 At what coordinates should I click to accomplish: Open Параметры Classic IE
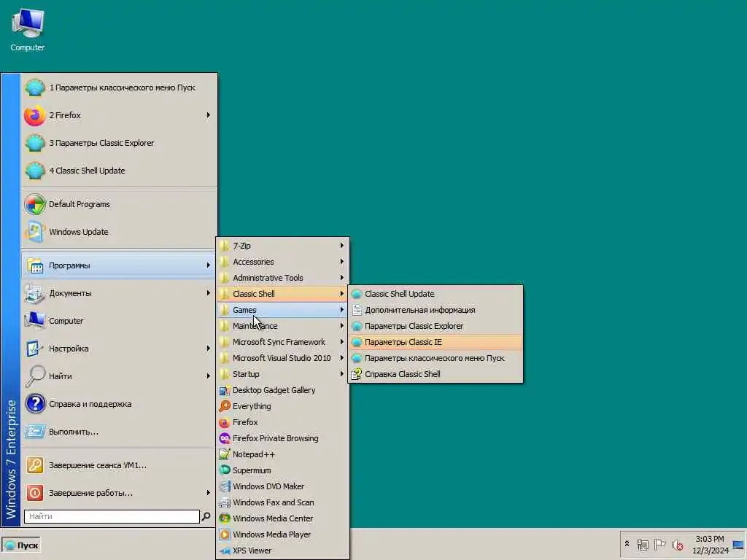pyautogui.click(x=436, y=342)
